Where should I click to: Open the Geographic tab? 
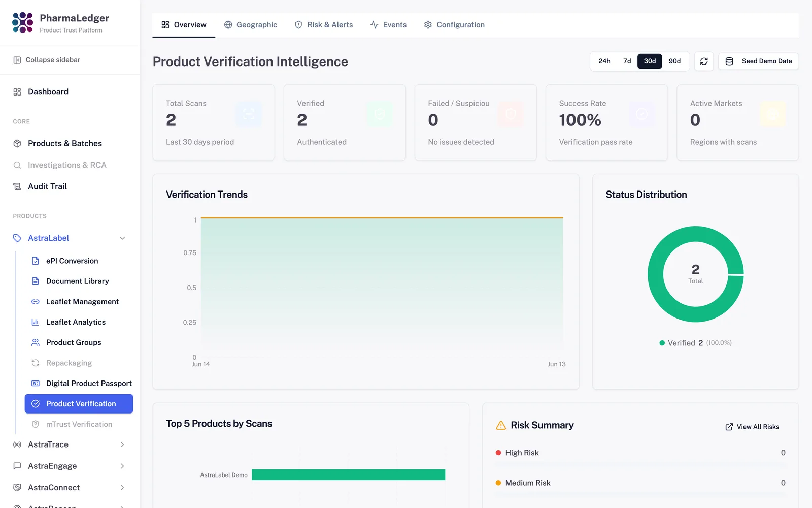(251, 25)
